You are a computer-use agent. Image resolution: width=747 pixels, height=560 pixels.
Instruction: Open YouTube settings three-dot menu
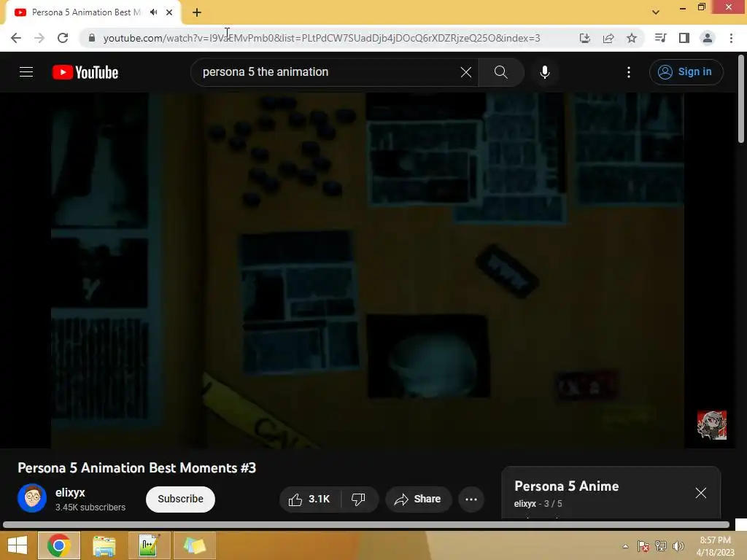coord(629,72)
